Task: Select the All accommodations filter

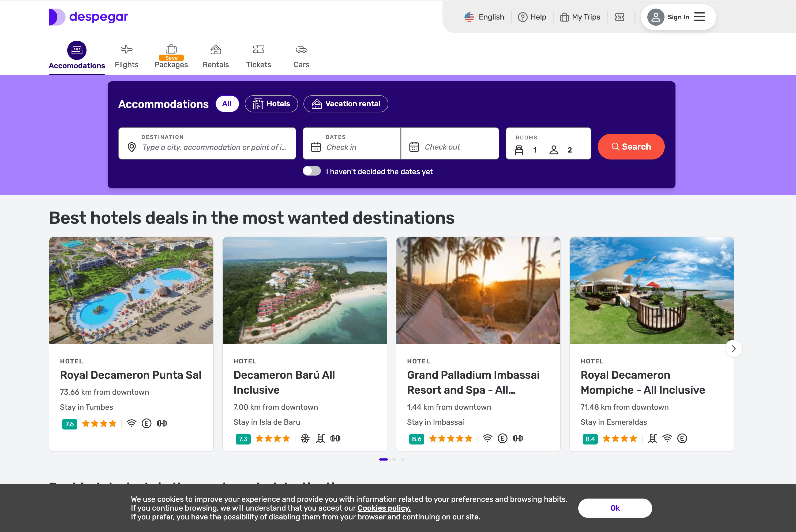Action: 227,104
